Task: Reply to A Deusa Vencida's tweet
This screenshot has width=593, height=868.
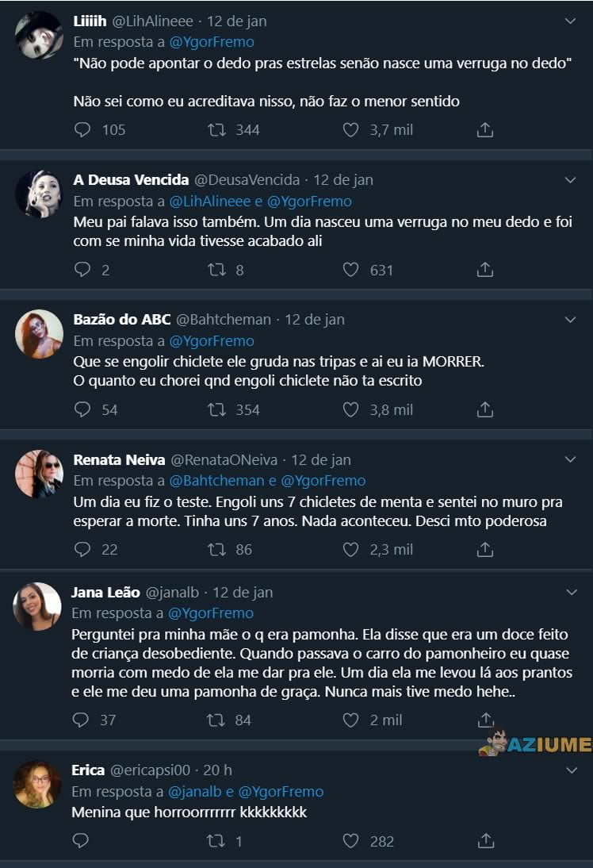Action: click(82, 270)
